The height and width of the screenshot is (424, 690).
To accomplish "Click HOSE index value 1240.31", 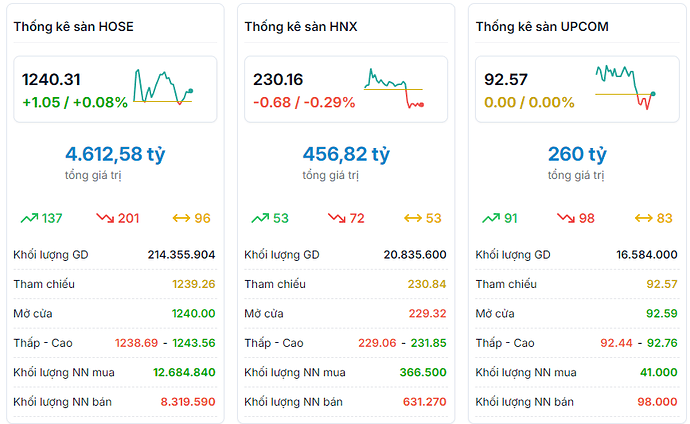I will [51, 80].
